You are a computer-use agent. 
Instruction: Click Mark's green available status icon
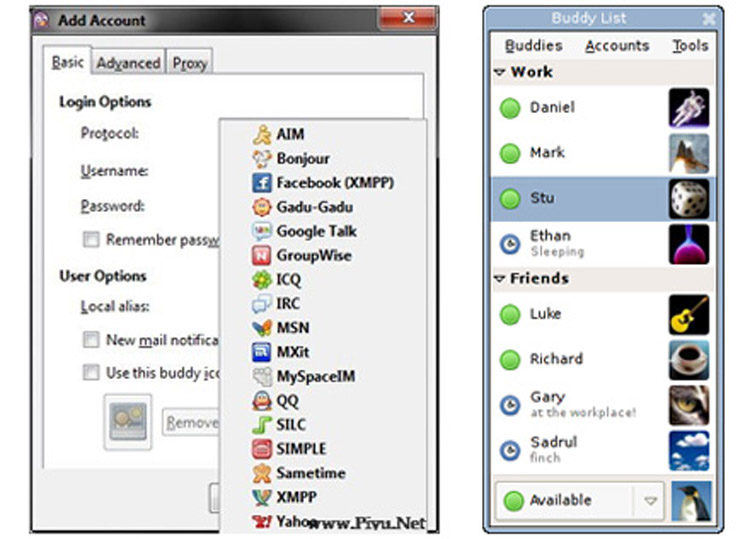click(510, 153)
